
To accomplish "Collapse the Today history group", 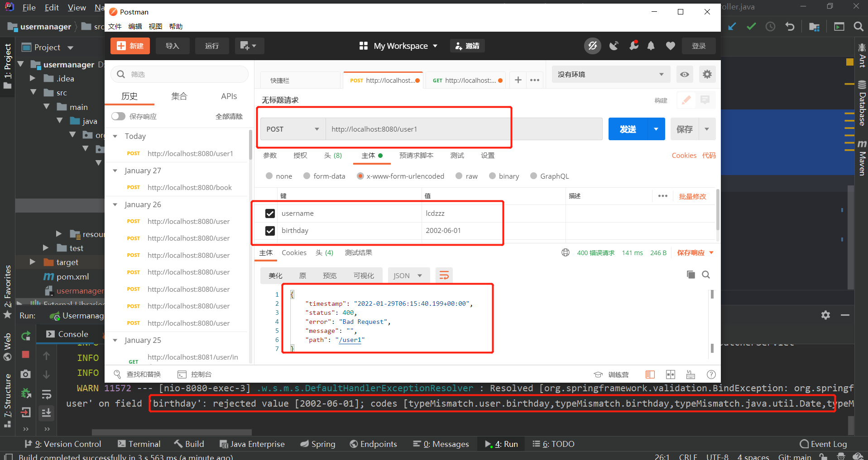I will (115, 136).
